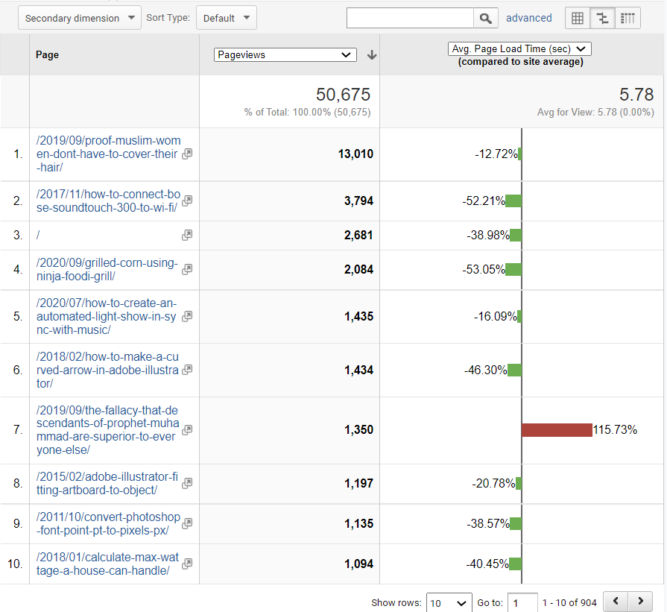Image resolution: width=667 pixels, height=612 pixels.
Task: Click the -46.30% load time value
Action: point(486,370)
